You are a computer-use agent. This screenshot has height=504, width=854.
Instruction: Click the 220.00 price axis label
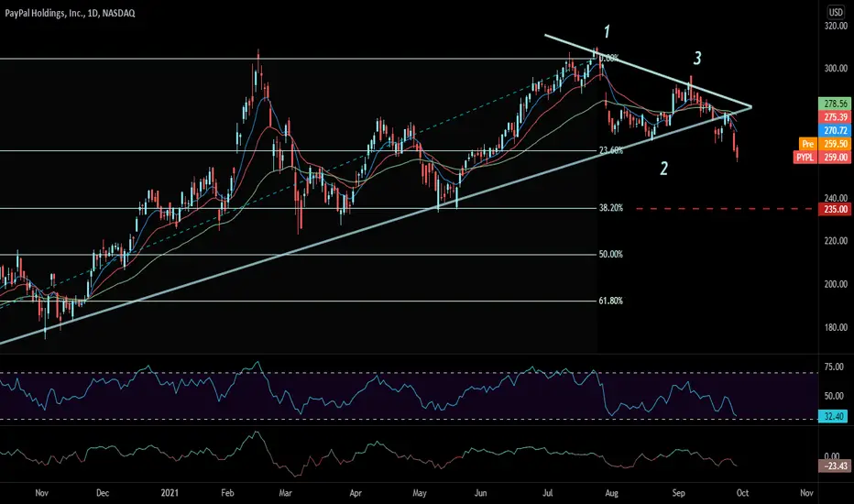pyautogui.click(x=836, y=241)
